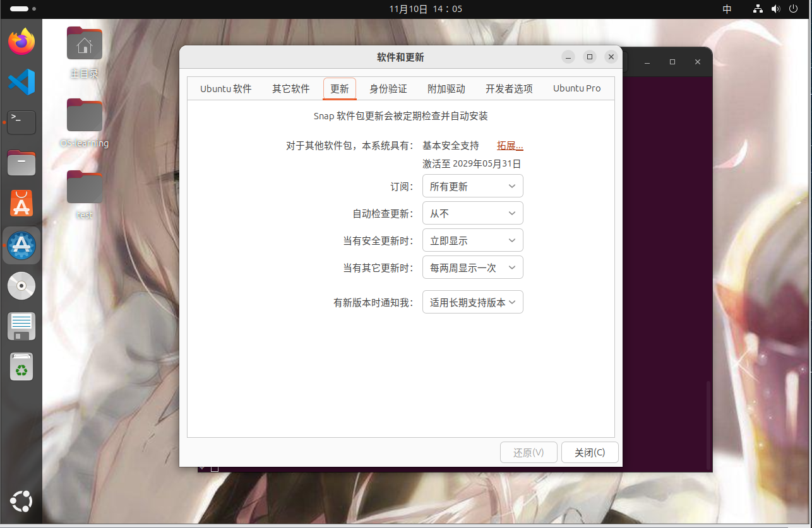Image resolution: width=812 pixels, height=528 pixels.
Task: Switch to the 身份验证 tab
Action: pyautogui.click(x=388, y=89)
